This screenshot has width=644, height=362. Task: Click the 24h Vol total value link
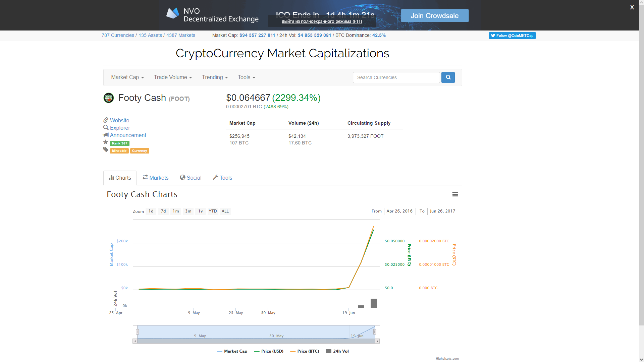coord(314,35)
